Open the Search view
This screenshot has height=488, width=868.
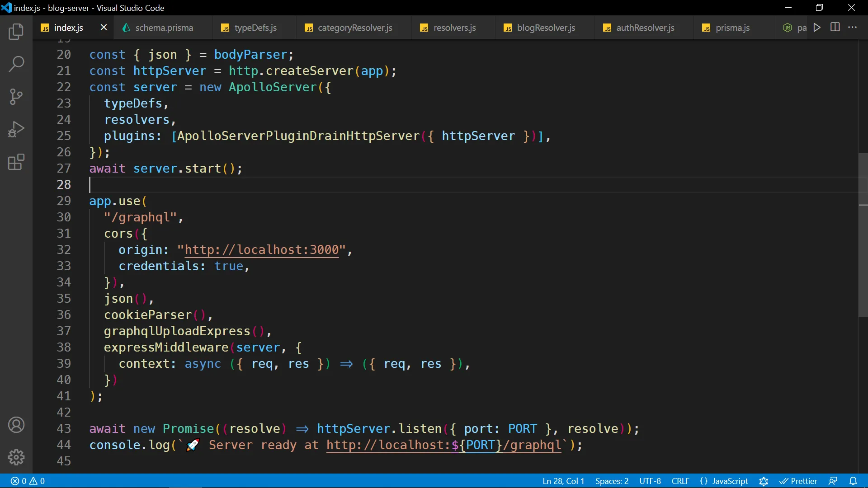(16, 64)
